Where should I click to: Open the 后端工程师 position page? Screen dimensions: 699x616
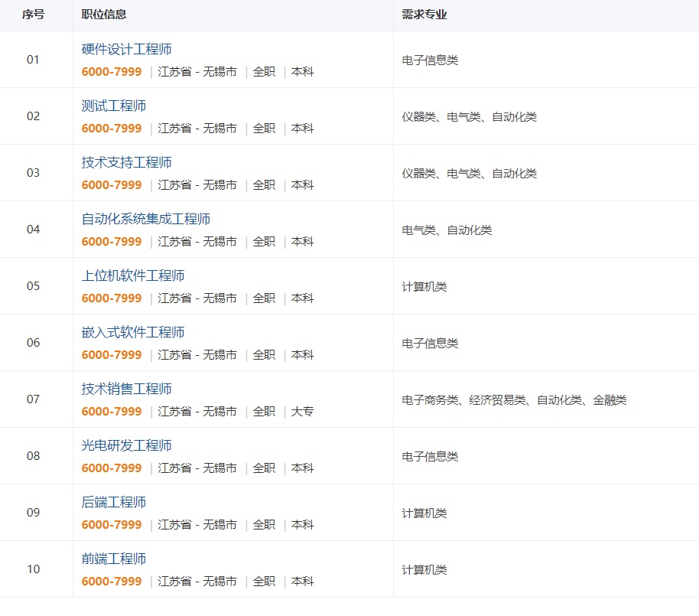pos(114,503)
